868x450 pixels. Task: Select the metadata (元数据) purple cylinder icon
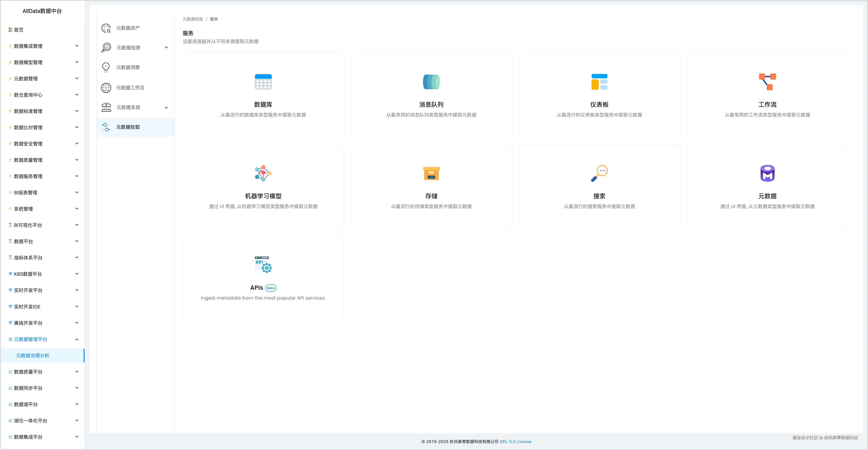tap(767, 173)
